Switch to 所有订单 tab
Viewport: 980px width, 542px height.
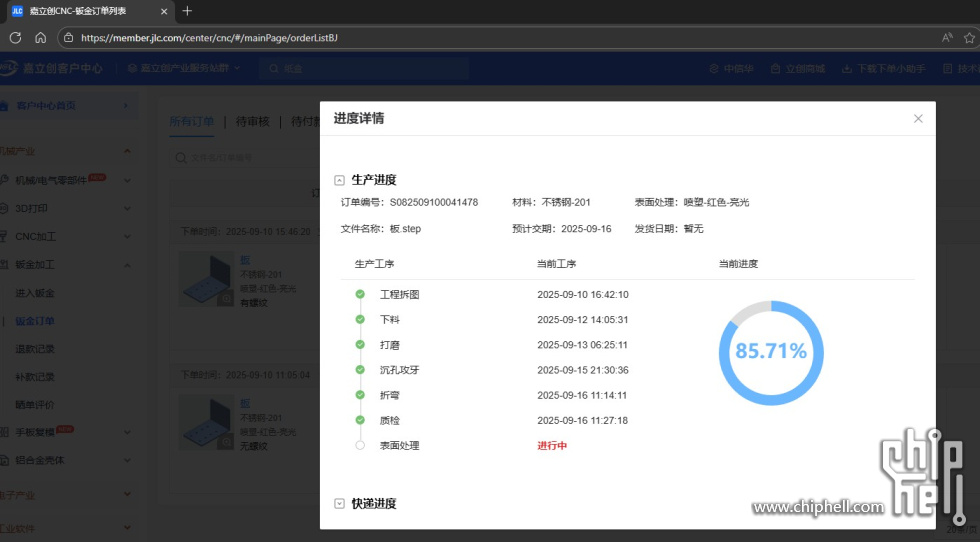192,121
